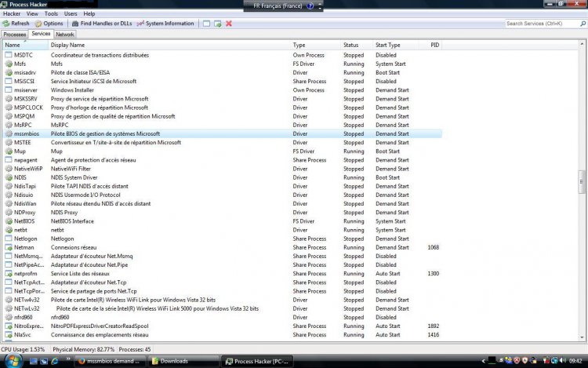Open the Users menu
The width and height of the screenshot is (588, 368).
coord(71,14)
